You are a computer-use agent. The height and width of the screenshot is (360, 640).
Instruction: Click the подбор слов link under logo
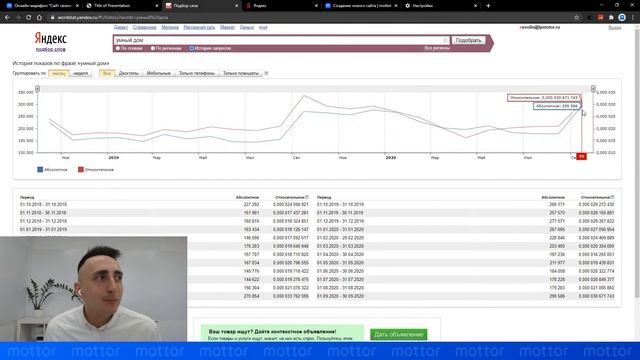click(51, 49)
